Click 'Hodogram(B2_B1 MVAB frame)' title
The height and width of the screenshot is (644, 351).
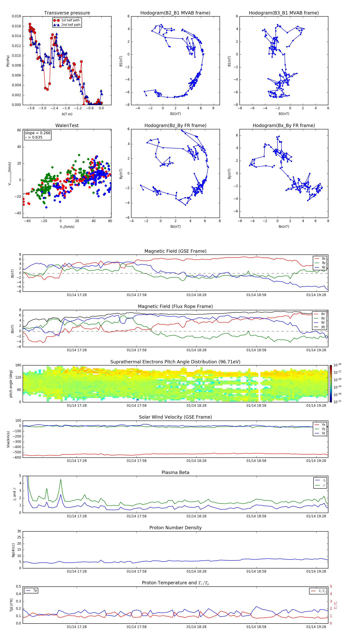click(175, 13)
